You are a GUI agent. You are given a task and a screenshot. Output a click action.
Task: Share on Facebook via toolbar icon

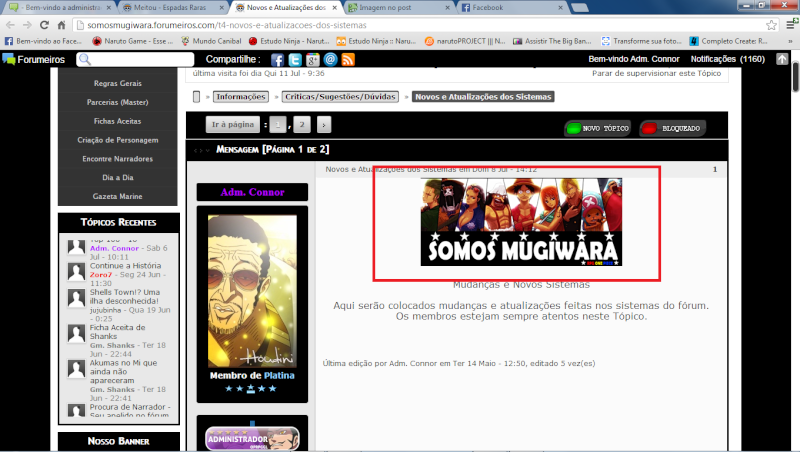point(277,60)
